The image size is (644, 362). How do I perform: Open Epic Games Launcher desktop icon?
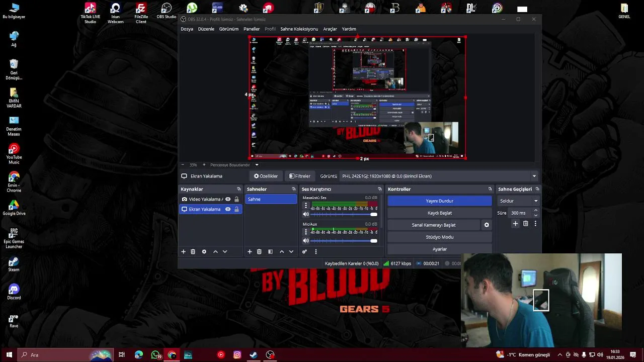click(x=14, y=238)
